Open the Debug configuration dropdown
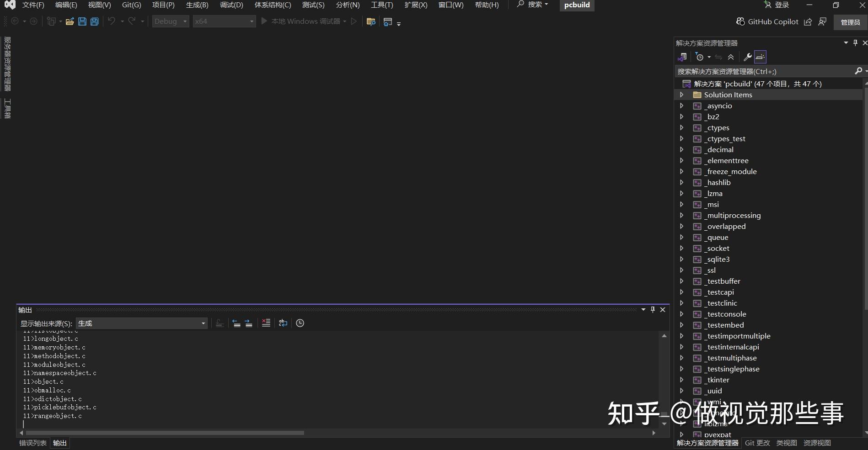This screenshot has width=868, height=450. 170,21
